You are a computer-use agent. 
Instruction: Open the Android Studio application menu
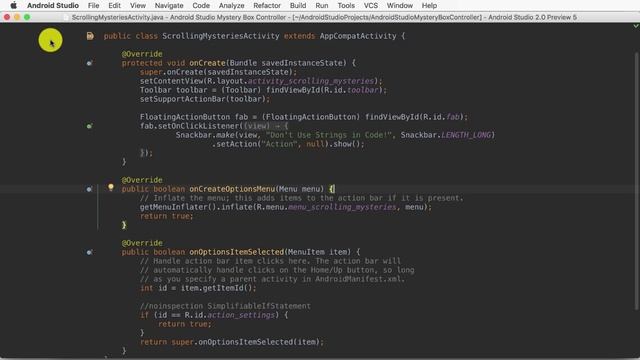pyautogui.click(x=53, y=5)
